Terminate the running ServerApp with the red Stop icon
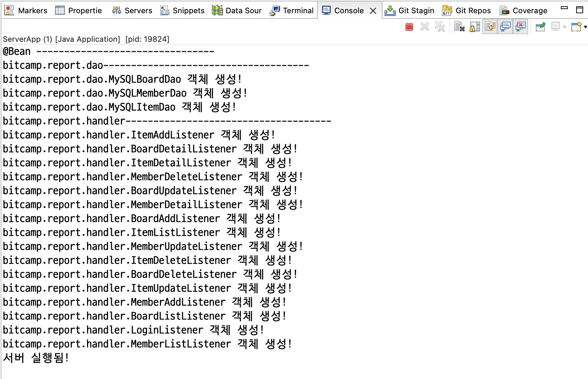 409,27
